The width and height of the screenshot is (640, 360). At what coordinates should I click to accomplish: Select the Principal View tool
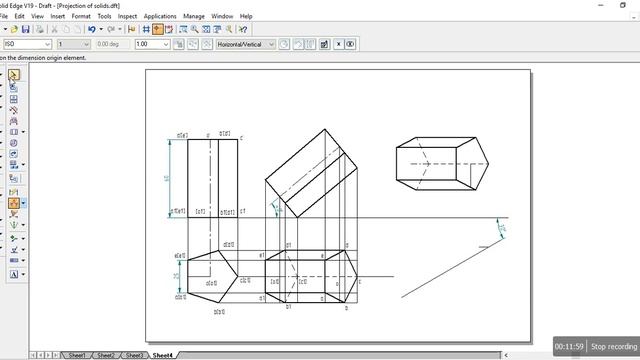click(13, 99)
